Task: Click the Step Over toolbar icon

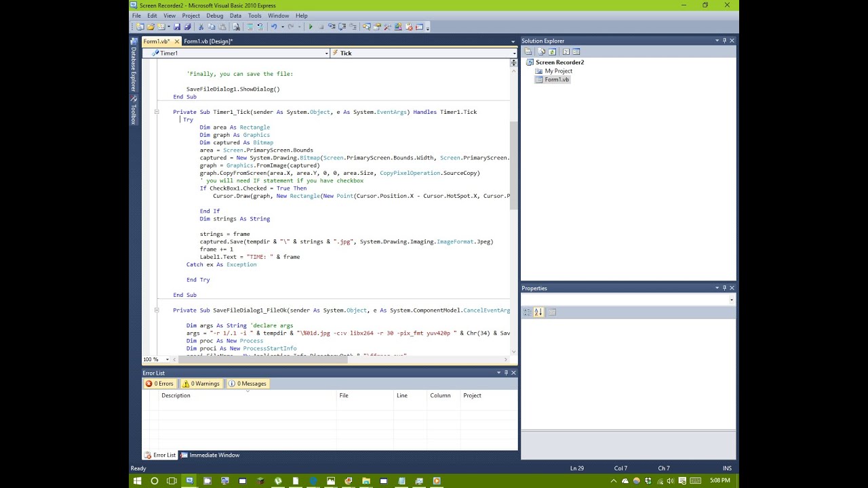Action: [x=342, y=27]
